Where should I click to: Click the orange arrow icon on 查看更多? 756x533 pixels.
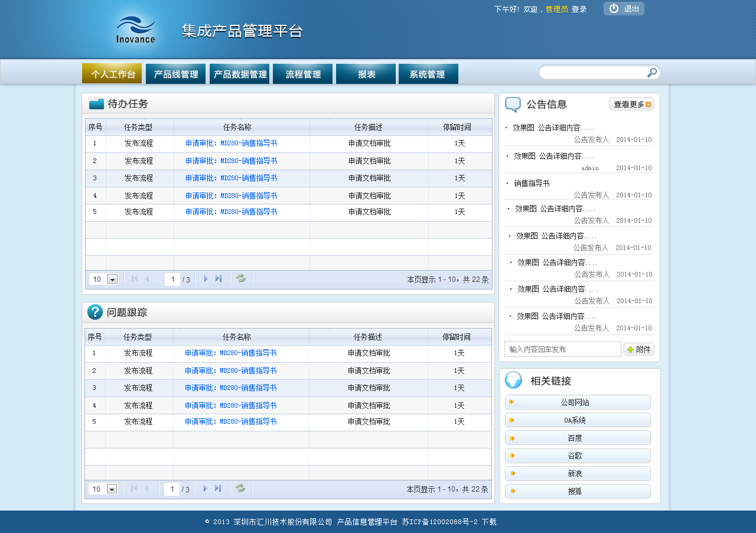tap(649, 105)
